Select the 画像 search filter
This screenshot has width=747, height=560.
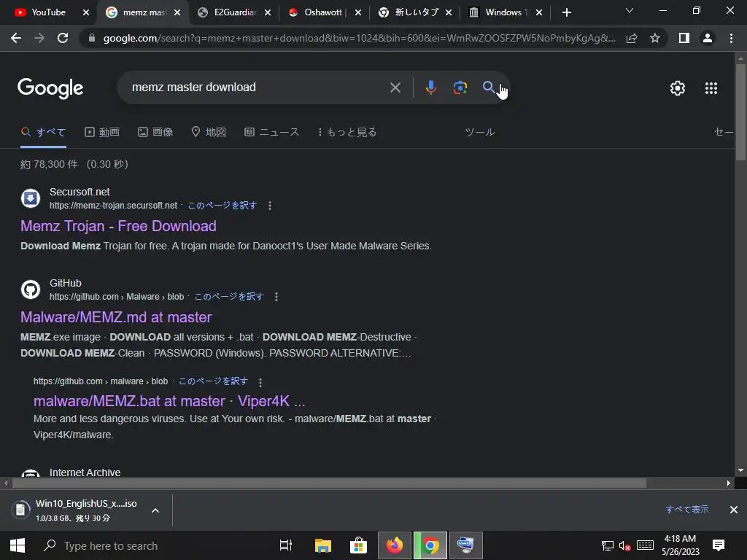[155, 132]
